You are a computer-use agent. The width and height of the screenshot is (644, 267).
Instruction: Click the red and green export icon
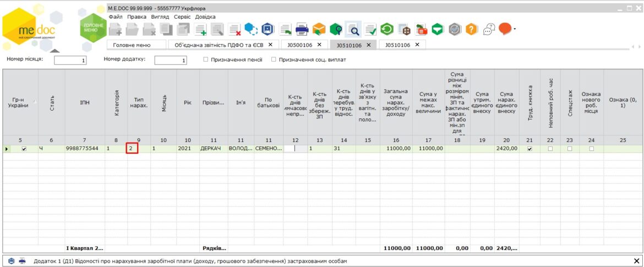click(421, 29)
